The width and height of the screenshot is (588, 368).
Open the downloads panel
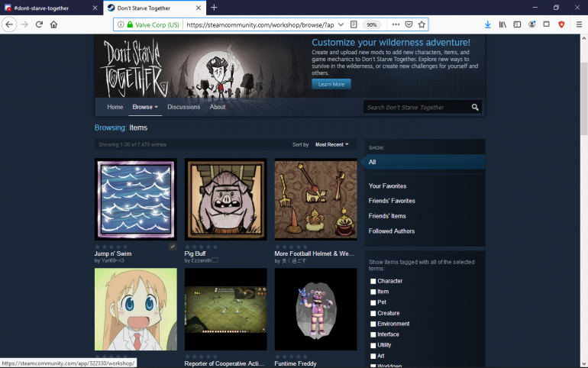[487, 24]
